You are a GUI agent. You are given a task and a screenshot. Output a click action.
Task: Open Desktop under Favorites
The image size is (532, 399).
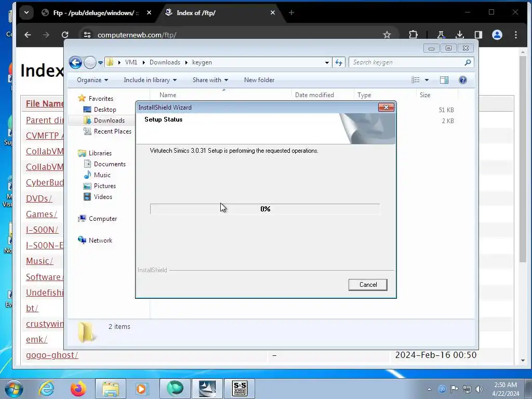point(105,110)
